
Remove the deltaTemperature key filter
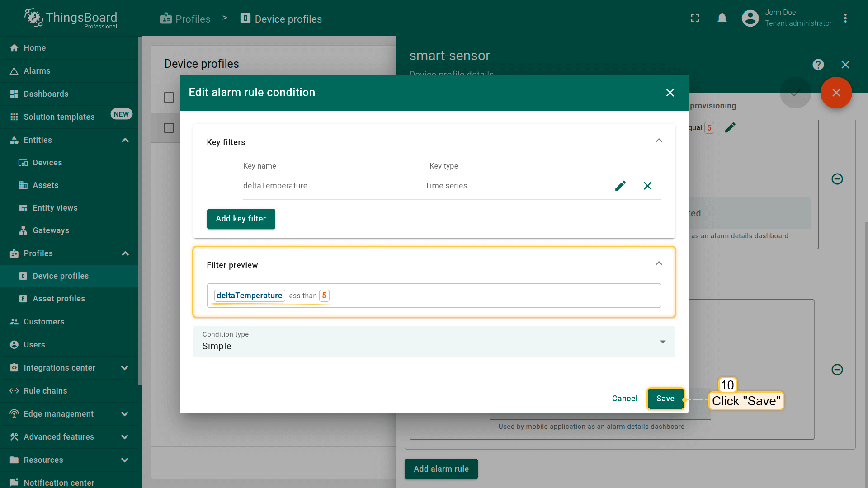coord(647,186)
